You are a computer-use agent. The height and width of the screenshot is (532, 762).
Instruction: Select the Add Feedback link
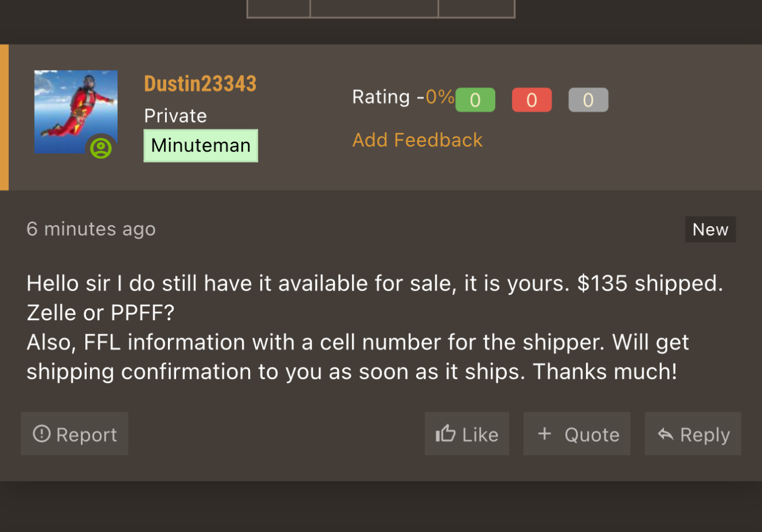coord(417,140)
